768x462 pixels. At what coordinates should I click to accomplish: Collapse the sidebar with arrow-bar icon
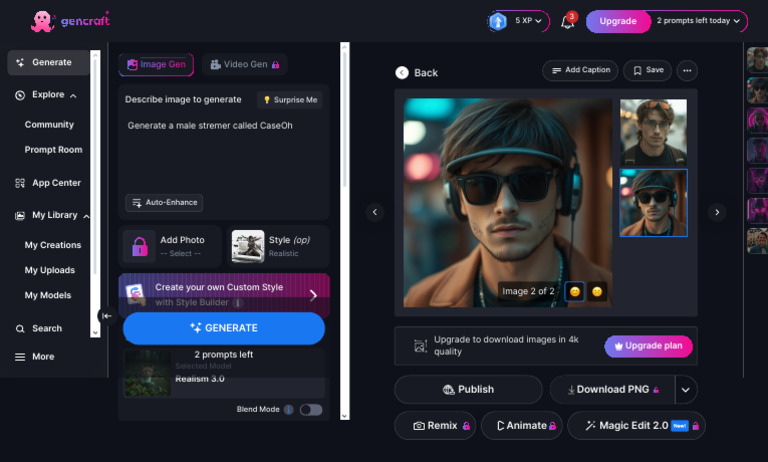(106, 316)
